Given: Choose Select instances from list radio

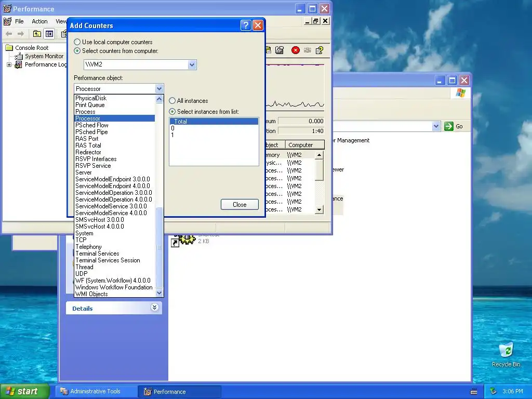Looking at the screenshot, I should tap(172, 111).
